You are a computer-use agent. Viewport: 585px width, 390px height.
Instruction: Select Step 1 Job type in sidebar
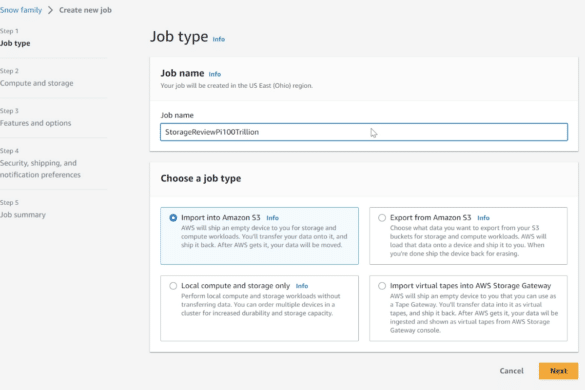pyautogui.click(x=15, y=43)
